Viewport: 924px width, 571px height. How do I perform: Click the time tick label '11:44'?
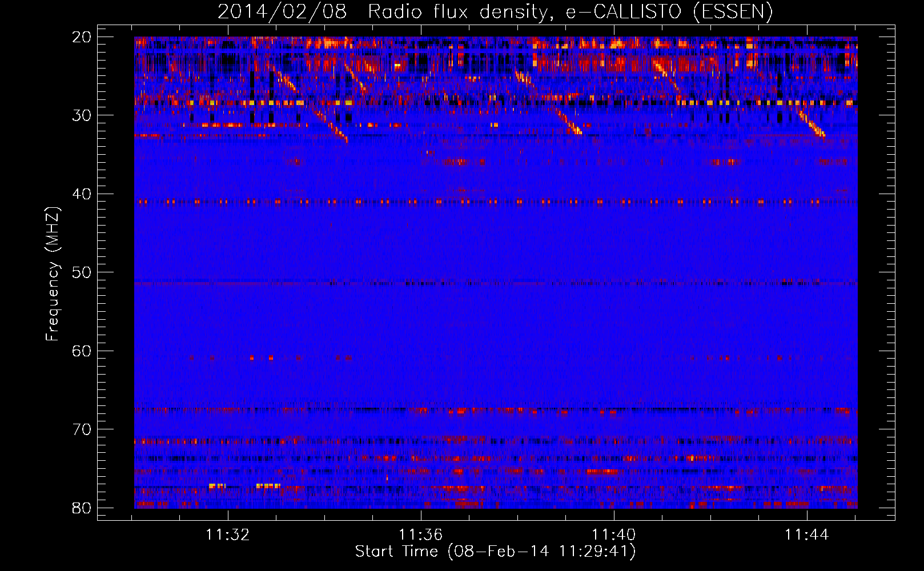[x=807, y=535]
